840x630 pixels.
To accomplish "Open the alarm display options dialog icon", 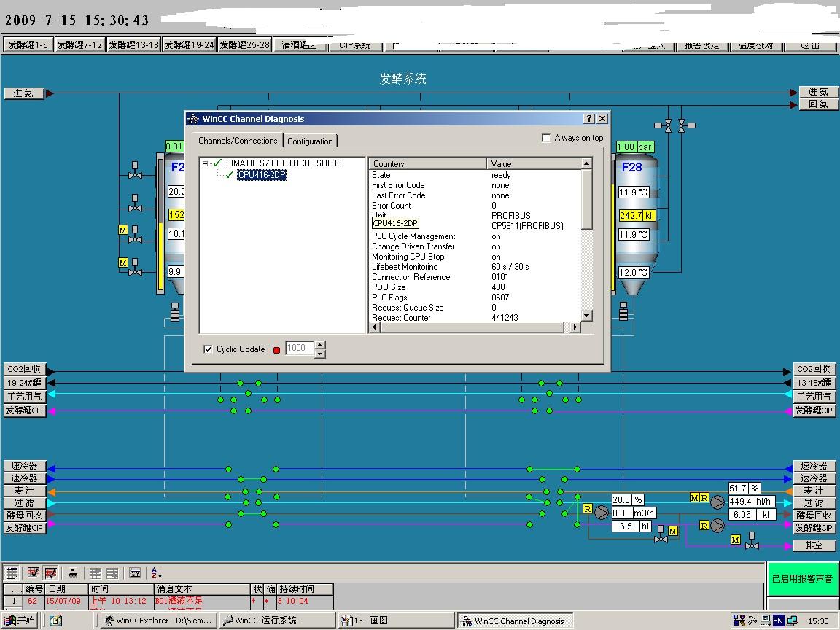I will click(136, 572).
